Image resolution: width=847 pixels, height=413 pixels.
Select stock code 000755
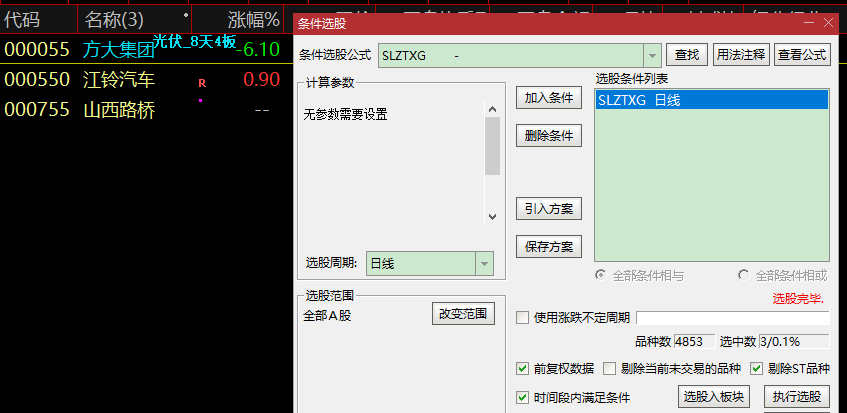[x=37, y=110]
